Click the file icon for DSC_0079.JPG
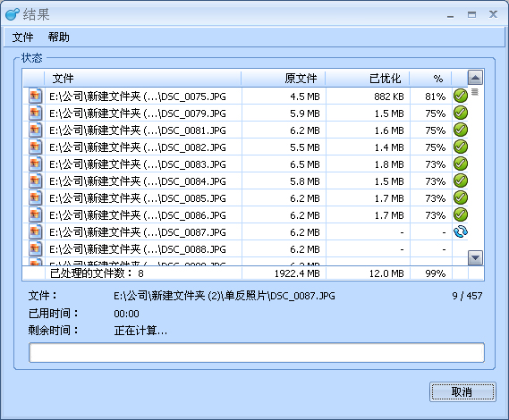509x420 pixels. pos(36,113)
